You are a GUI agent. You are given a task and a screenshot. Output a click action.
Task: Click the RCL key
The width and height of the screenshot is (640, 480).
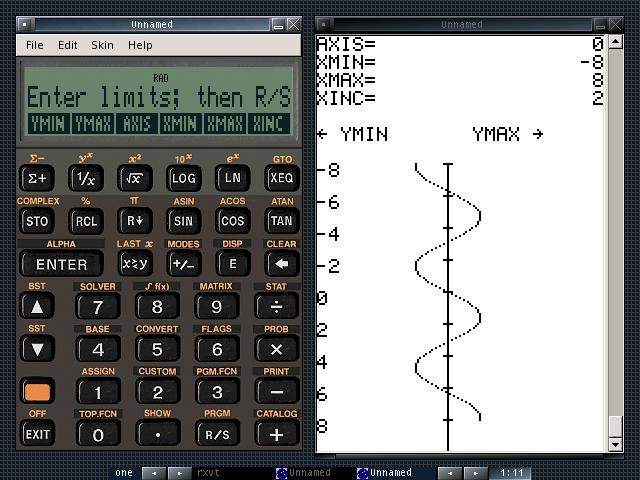[86, 221]
